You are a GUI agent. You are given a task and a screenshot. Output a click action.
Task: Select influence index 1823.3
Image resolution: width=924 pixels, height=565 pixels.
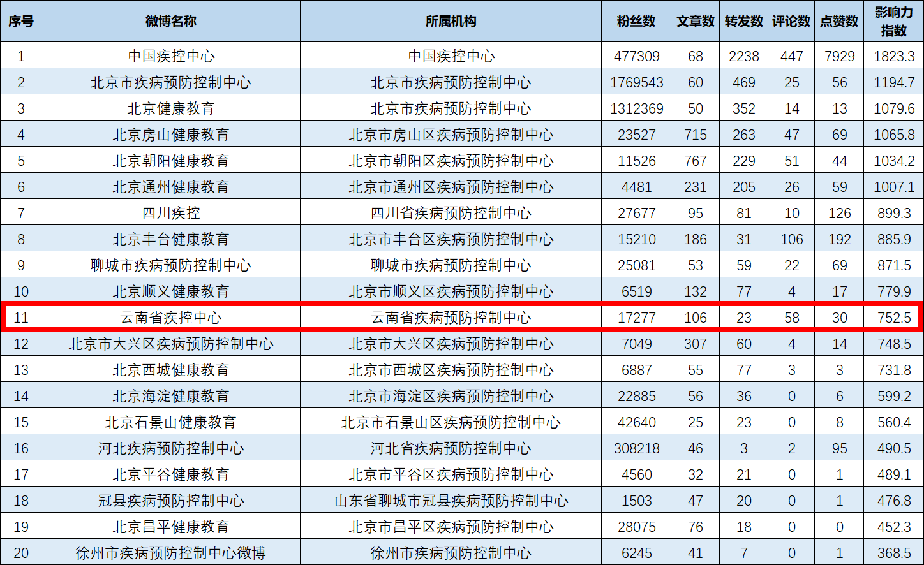coord(894,56)
